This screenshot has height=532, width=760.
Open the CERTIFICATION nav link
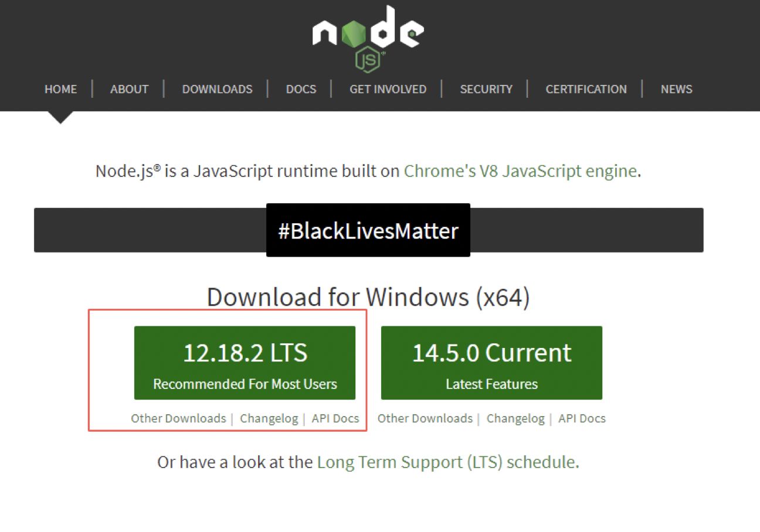coord(586,89)
